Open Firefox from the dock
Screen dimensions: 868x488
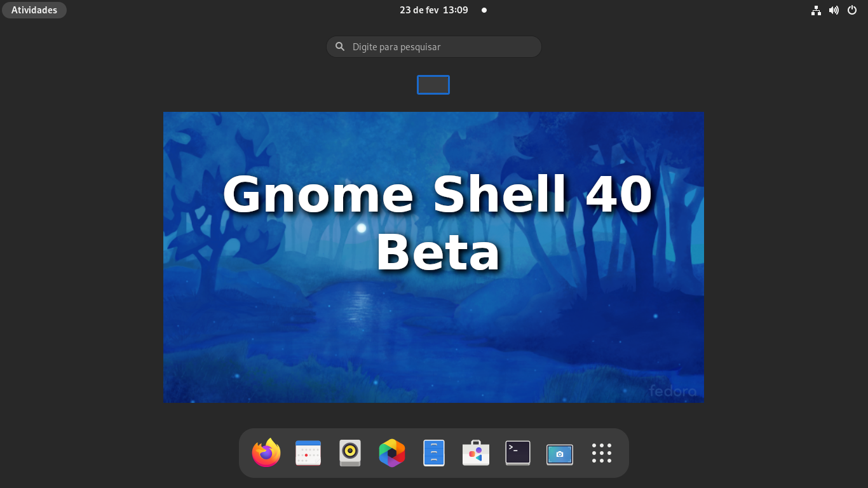(266, 453)
